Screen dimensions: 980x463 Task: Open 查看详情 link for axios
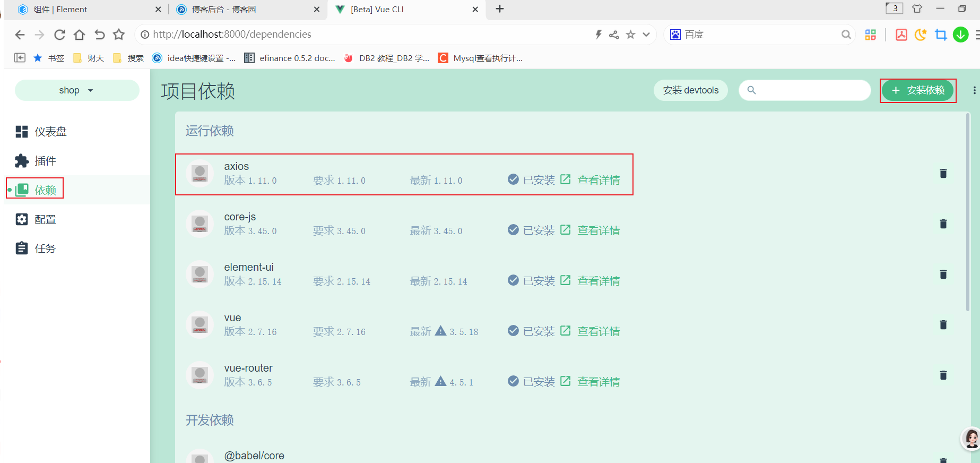click(x=599, y=180)
